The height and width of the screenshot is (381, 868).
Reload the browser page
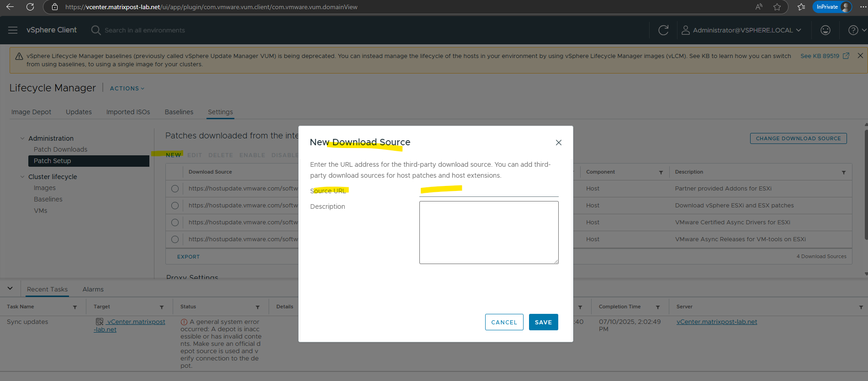pos(30,7)
